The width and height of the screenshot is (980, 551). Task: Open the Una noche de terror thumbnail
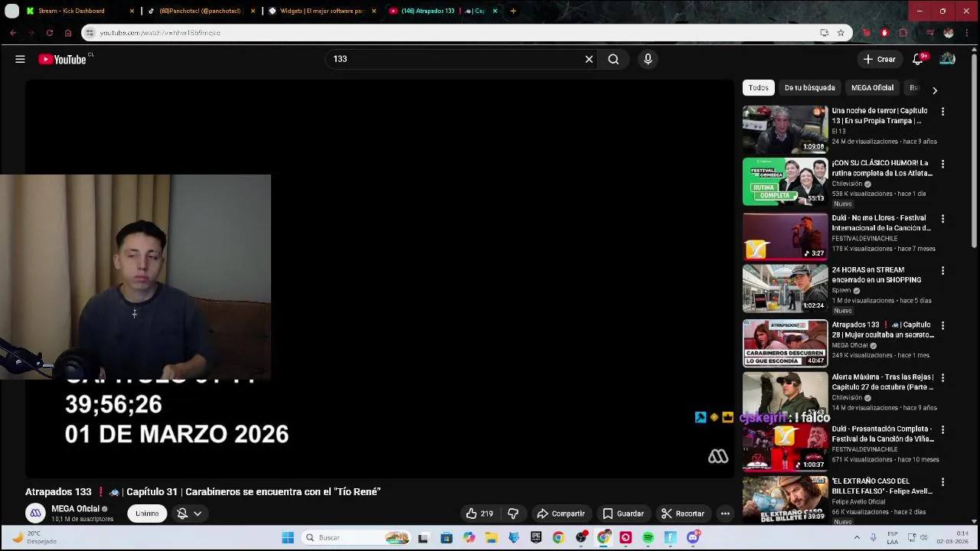[x=785, y=129]
